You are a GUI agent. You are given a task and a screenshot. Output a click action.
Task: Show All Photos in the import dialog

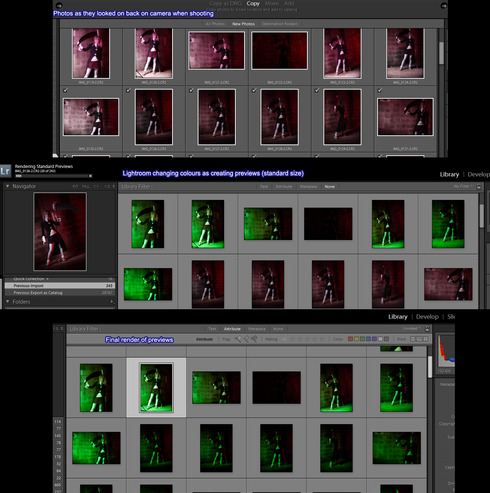point(215,24)
